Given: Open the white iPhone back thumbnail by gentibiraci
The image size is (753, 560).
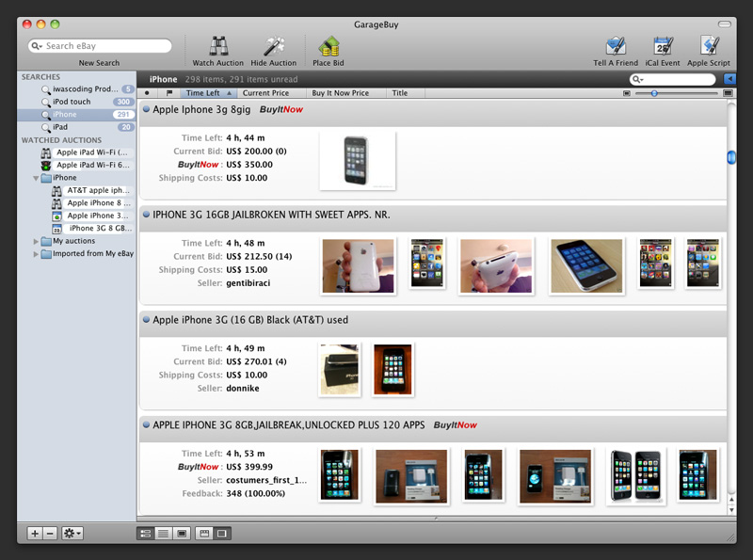Looking at the screenshot, I should 358,266.
